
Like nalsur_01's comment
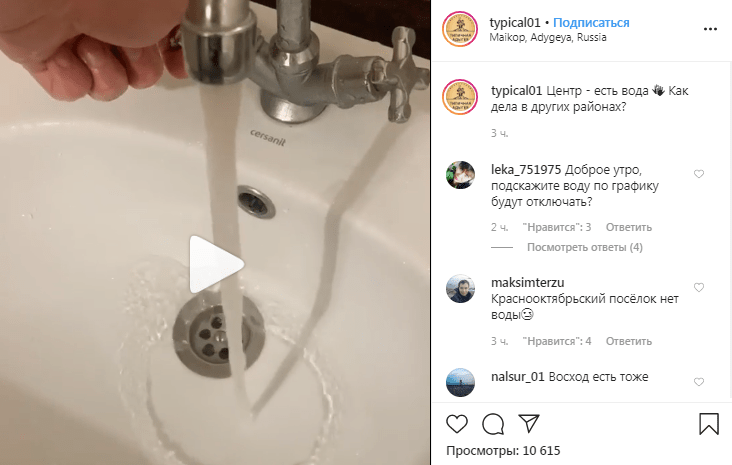[699, 382]
